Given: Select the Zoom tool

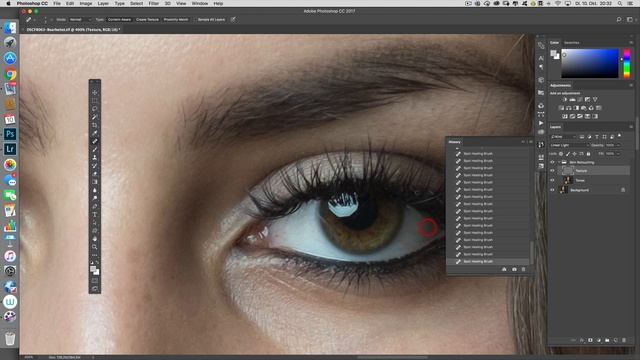Looking at the screenshot, I should 95,247.
